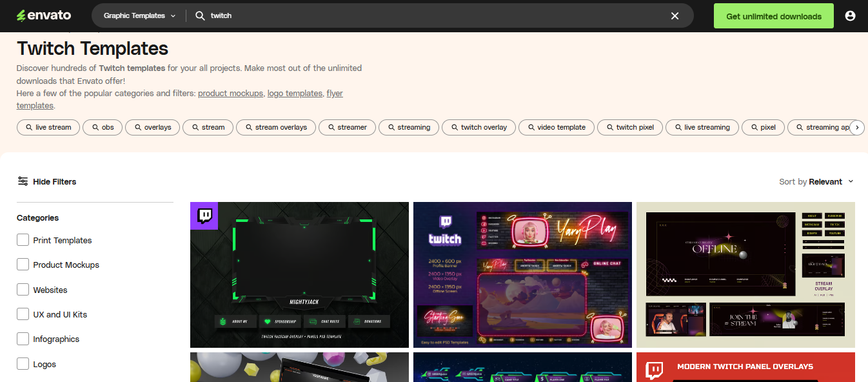868x382 pixels.
Task: Open the neon YaryPlay Twitch template thumbnail
Action: [522, 275]
